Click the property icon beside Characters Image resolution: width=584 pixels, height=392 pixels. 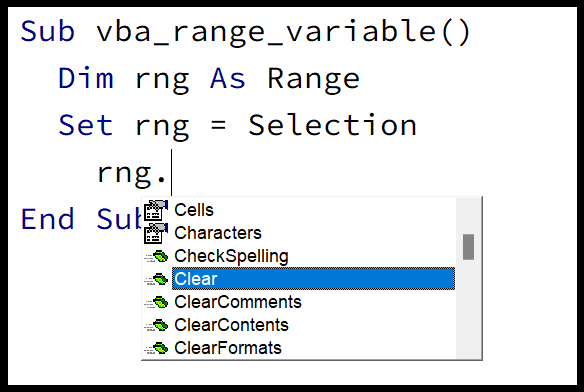pos(156,233)
